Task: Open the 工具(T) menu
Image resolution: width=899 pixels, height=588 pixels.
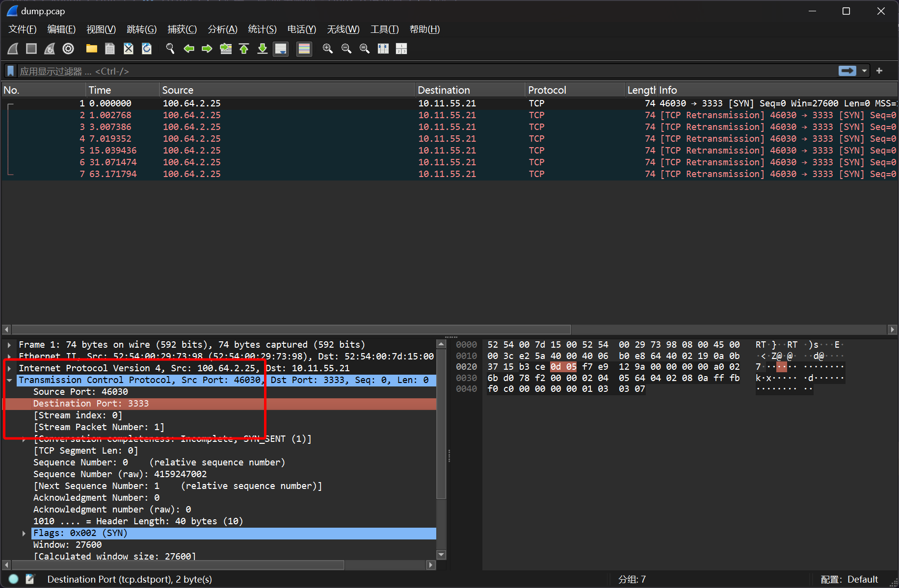Action: (385, 29)
